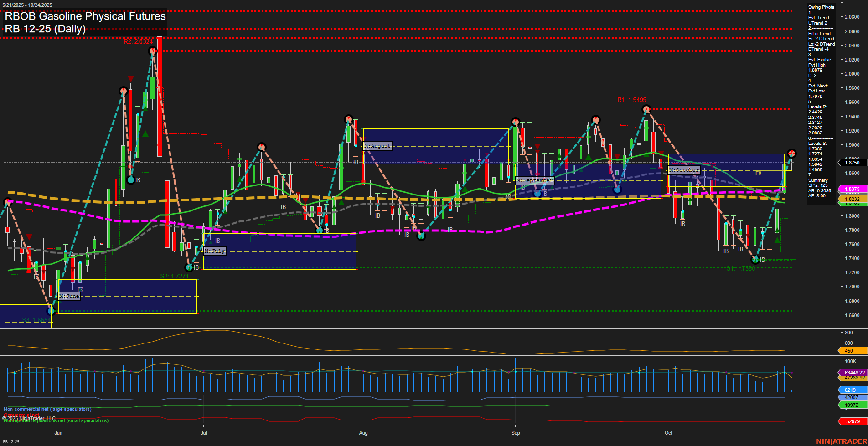Click the R1: 1.9499 resistance label
Viewport: 868px width, 446px height.
632,98
